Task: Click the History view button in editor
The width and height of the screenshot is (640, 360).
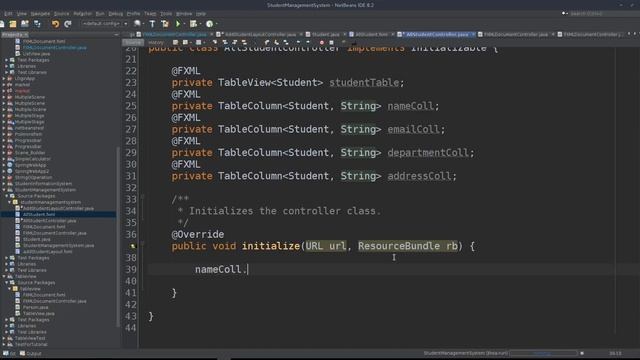Action: (156, 42)
